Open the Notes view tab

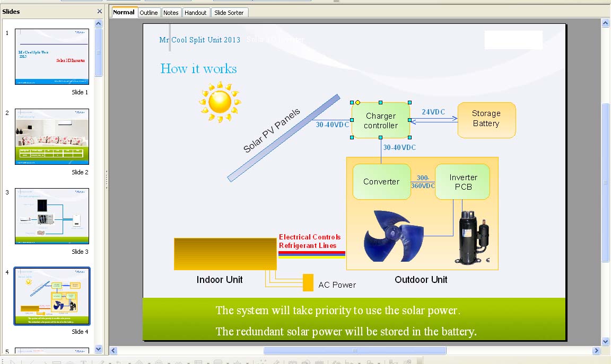[x=171, y=13]
